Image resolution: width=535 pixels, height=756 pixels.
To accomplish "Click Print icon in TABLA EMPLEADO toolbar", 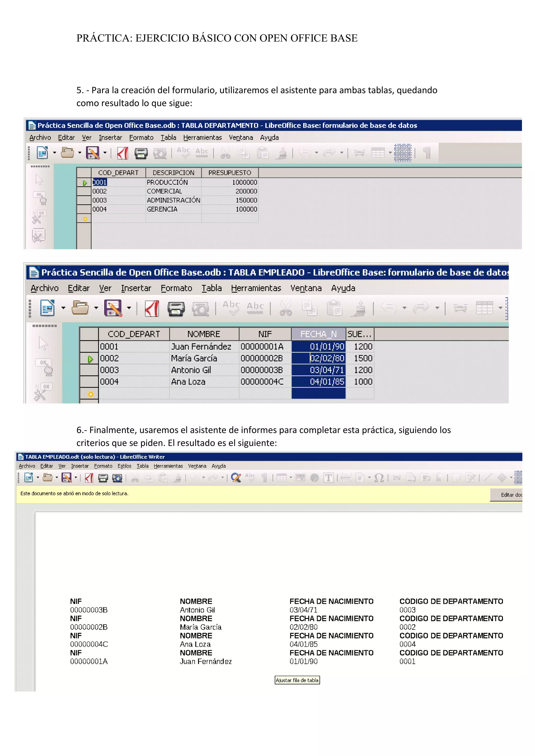I will pyautogui.click(x=176, y=309).
